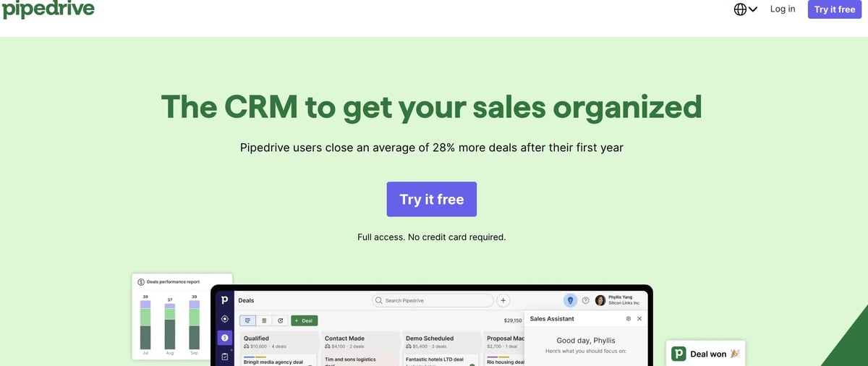Open the Rio housing deal card

click(503, 360)
